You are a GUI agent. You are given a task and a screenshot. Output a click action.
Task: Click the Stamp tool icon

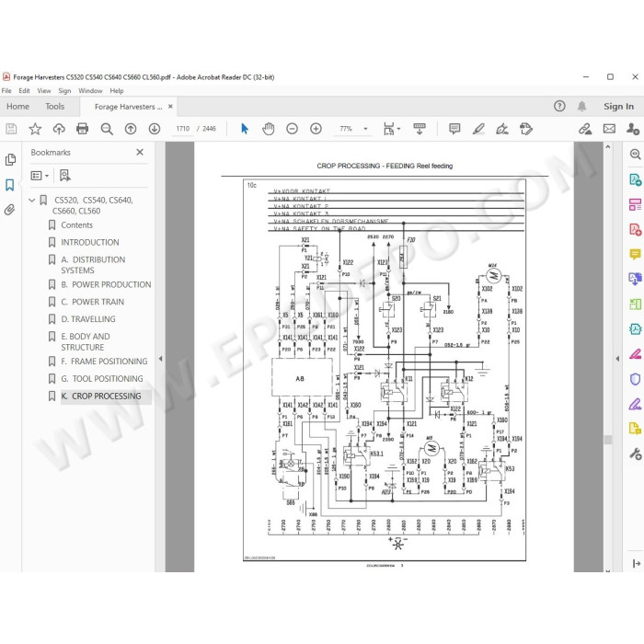click(x=525, y=129)
